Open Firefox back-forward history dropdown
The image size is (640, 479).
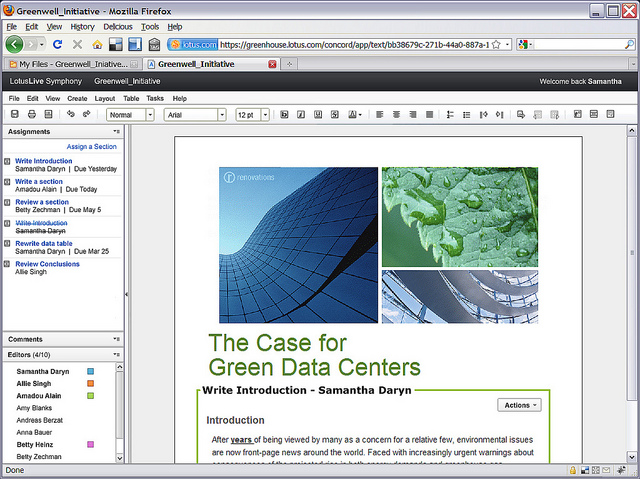42,44
